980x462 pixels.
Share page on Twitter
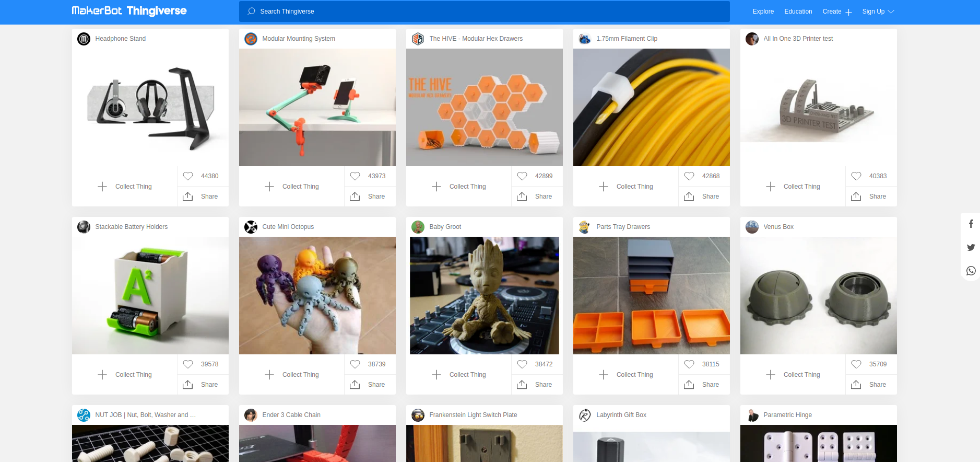971,247
